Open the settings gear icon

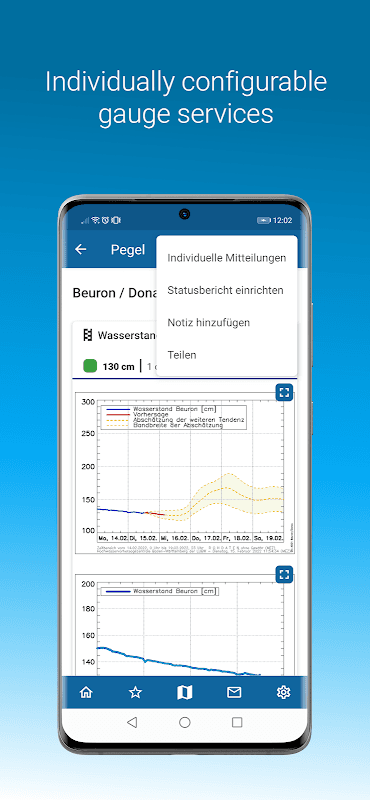(x=283, y=692)
